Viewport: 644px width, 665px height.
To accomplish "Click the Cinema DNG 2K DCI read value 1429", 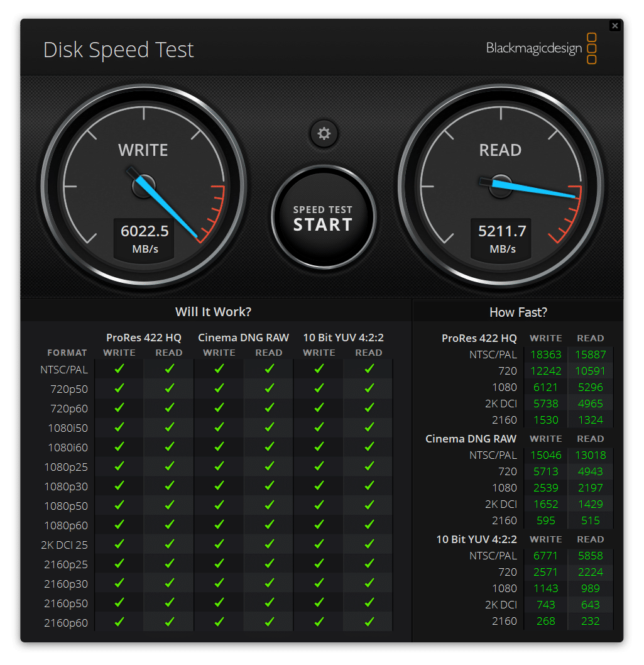I will pyautogui.click(x=590, y=504).
